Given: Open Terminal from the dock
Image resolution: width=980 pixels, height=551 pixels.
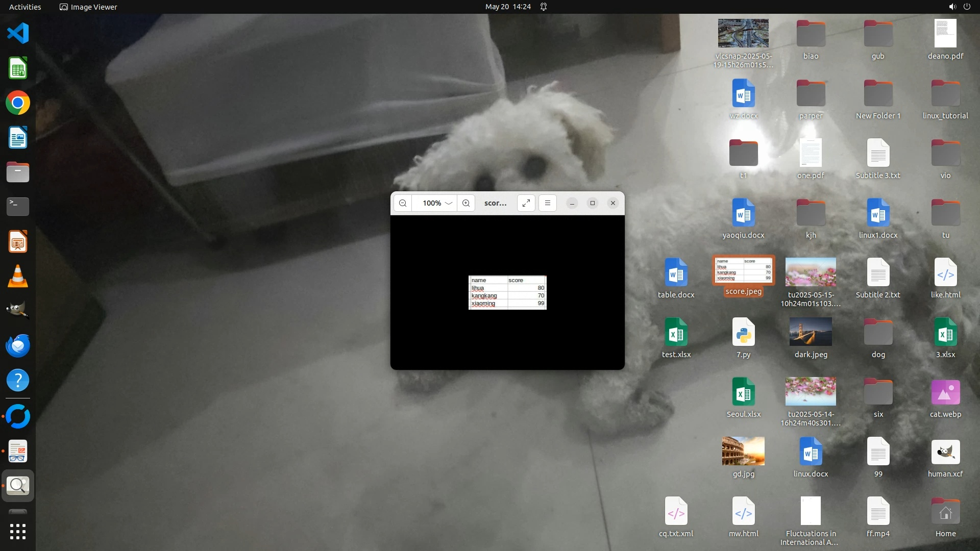Looking at the screenshot, I should (18, 207).
